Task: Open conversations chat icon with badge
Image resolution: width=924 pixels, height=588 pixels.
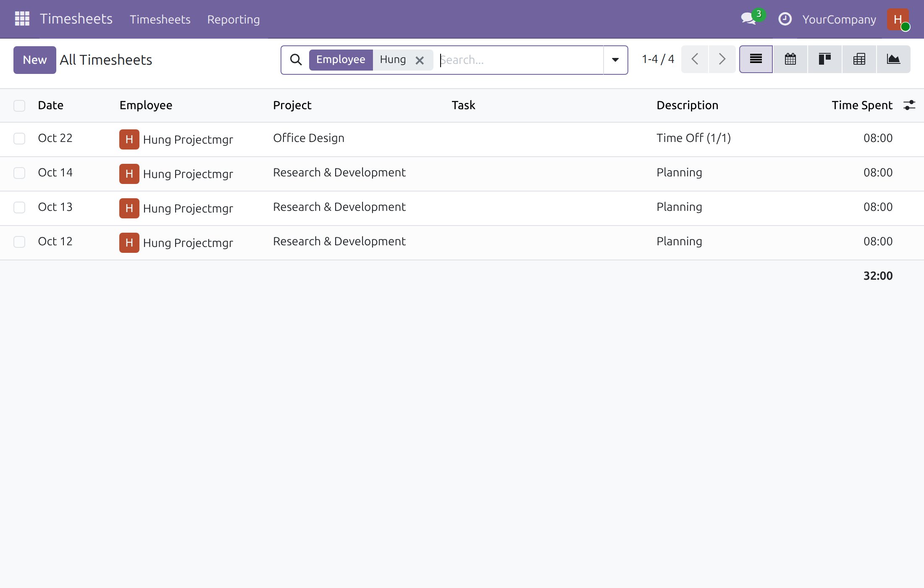Action: tap(750, 18)
